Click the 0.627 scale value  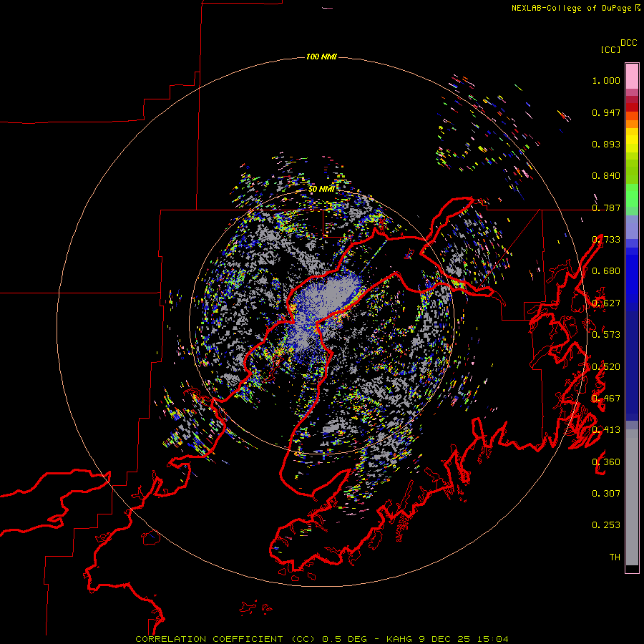pyautogui.click(x=606, y=303)
